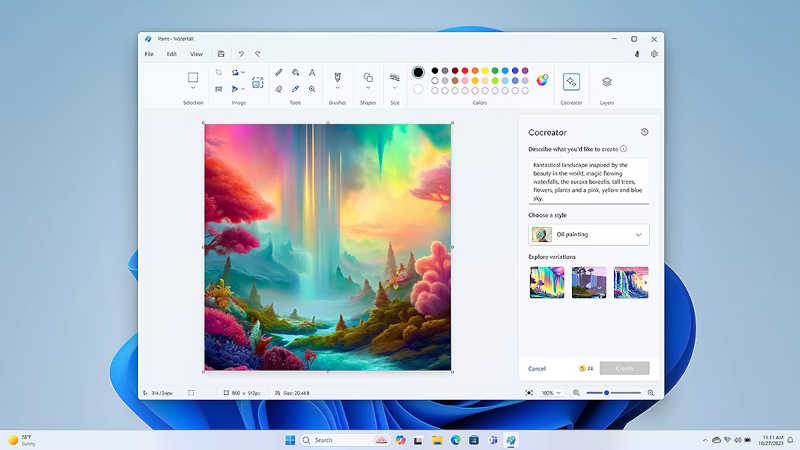Open the Oil painting style dropdown

tap(588, 235)
